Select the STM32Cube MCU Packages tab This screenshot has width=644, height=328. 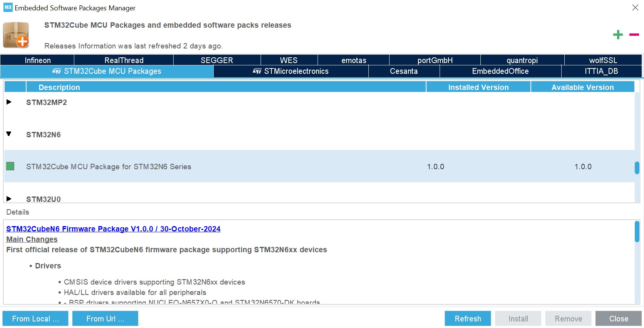[107, 71]
